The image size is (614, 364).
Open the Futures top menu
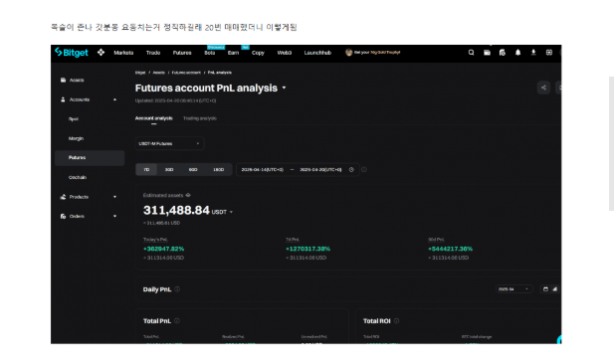coord(182,53)
